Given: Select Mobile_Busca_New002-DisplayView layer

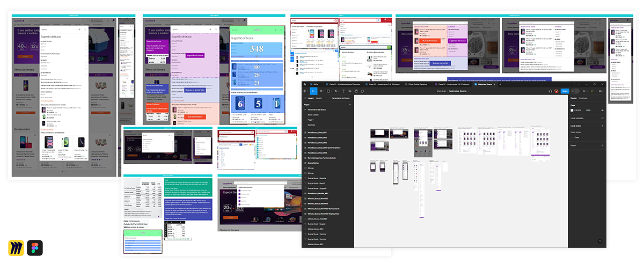Looking at the screenshot, I should [324, 214].
